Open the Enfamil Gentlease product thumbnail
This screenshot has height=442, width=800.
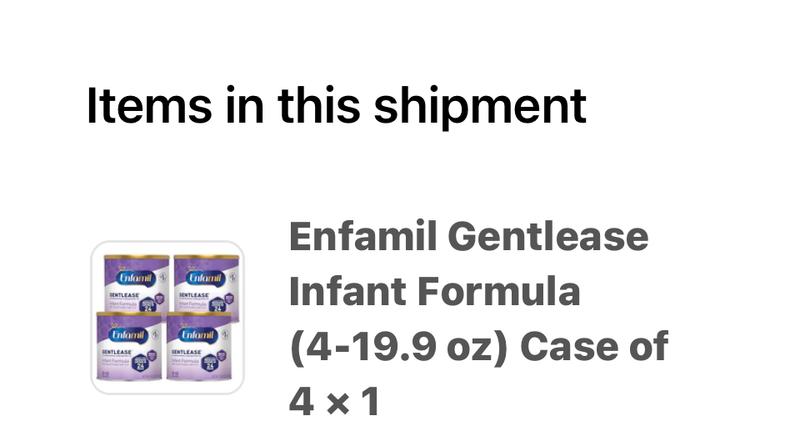(x=167, y=317)
